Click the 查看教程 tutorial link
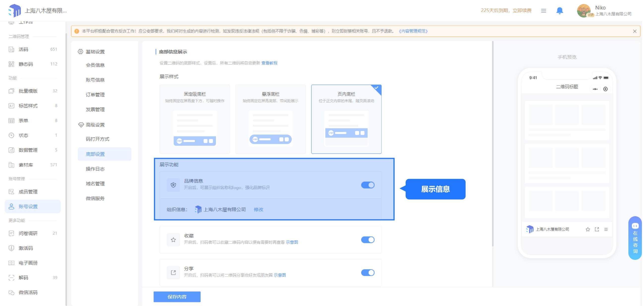Screen dimensions: 644x306 [x=269, y=63]
